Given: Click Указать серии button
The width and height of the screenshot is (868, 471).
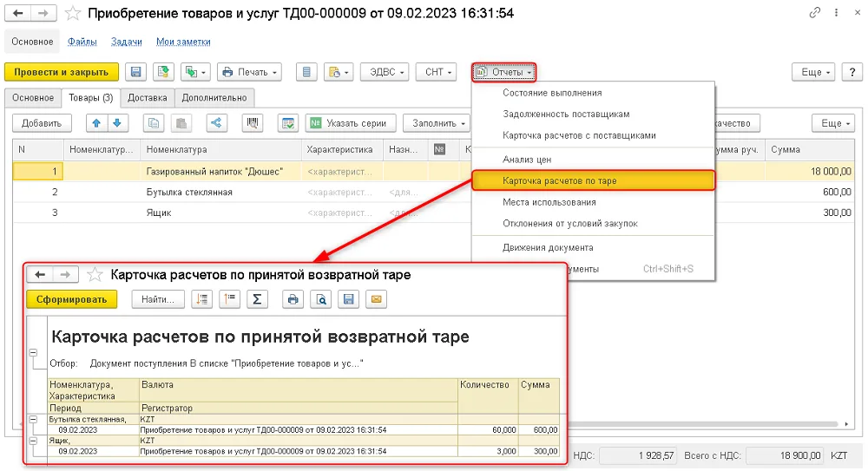Looking at the screenshot, I should (x=351, y=123).
